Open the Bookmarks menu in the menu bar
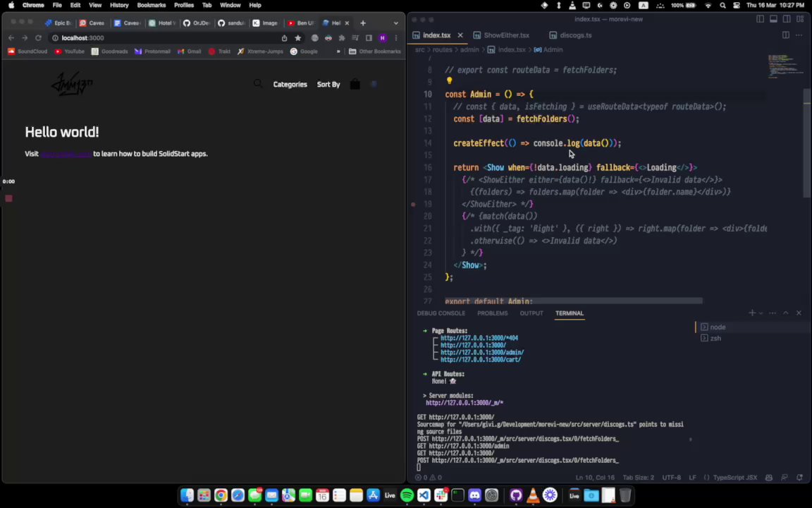This screenshot has width=812, height=508. click(152, 5)
